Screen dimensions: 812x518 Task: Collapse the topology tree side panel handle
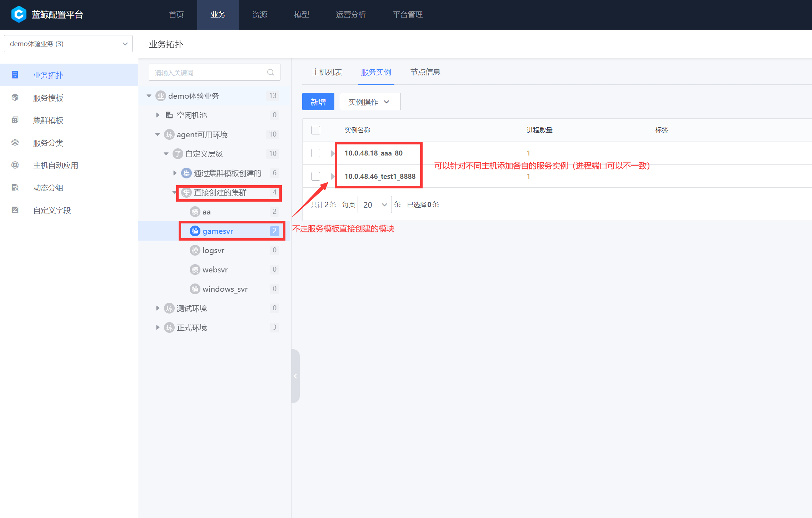tap(295, 376)
